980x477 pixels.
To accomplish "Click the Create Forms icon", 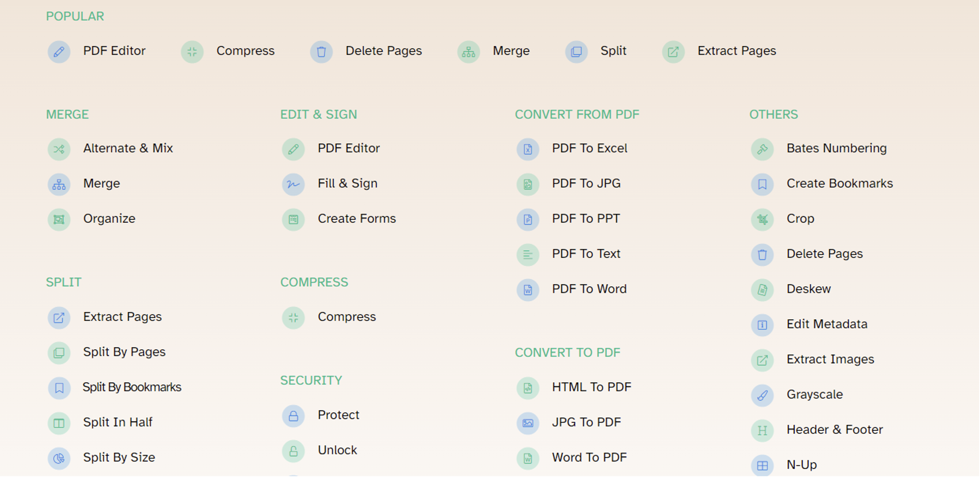I will (x=293, y=219).
